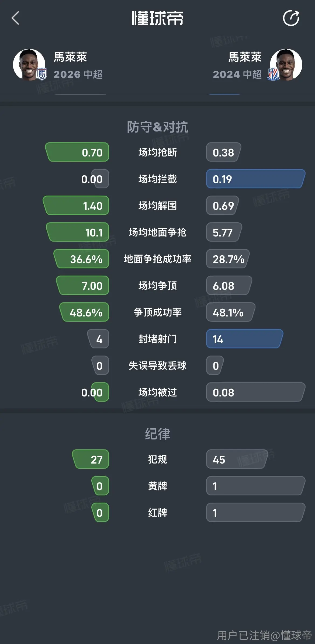Tap the green 0.70 tackles bar

[x=77, y=152]
